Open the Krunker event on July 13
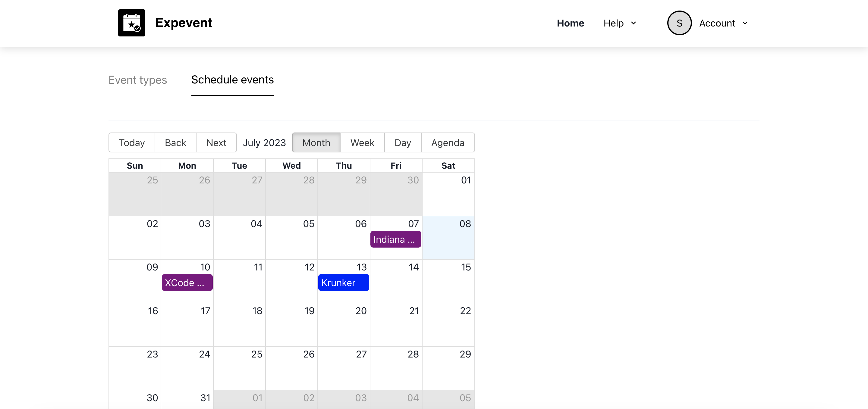The width and height of the screenshot is (868, 409). click(x=343, y=283)
